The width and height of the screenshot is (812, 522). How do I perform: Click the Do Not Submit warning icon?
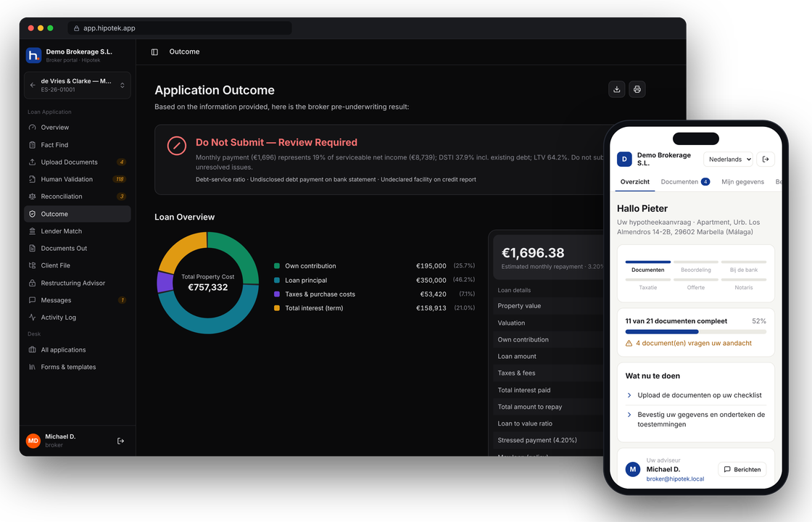point(177,146)
